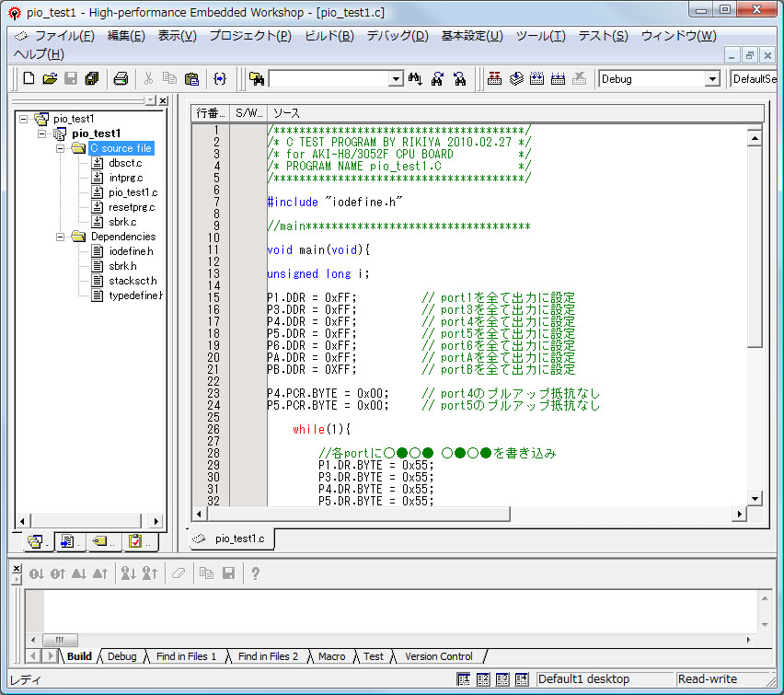This screenshot has height=695, width=784.
Task: Select resetprg.c in the project tree
Action: 132,207
